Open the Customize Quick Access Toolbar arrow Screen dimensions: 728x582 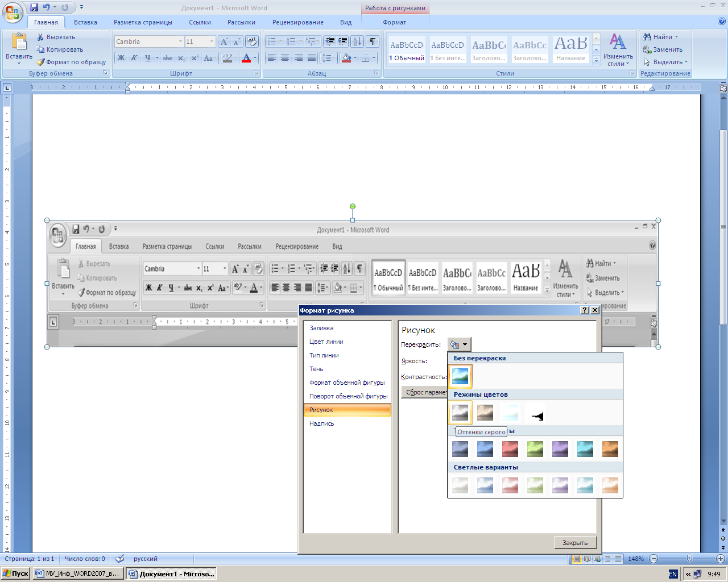[x=81, y=7]
